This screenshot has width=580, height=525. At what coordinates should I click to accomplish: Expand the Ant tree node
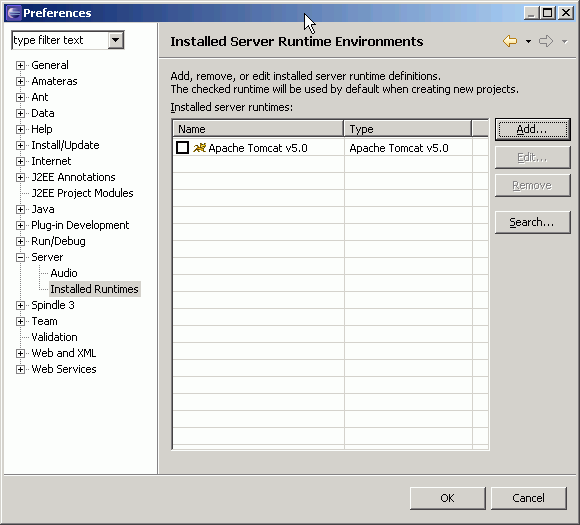(20, 97)
